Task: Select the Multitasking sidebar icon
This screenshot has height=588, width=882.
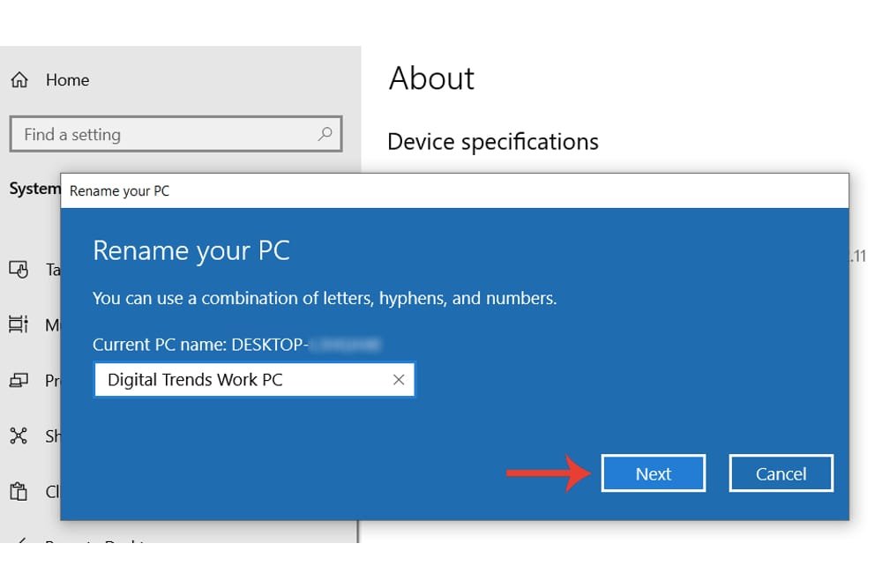Action: 19,325
